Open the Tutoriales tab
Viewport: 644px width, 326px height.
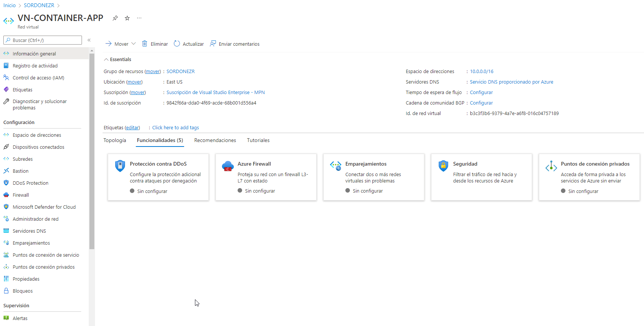coord(258,140)
